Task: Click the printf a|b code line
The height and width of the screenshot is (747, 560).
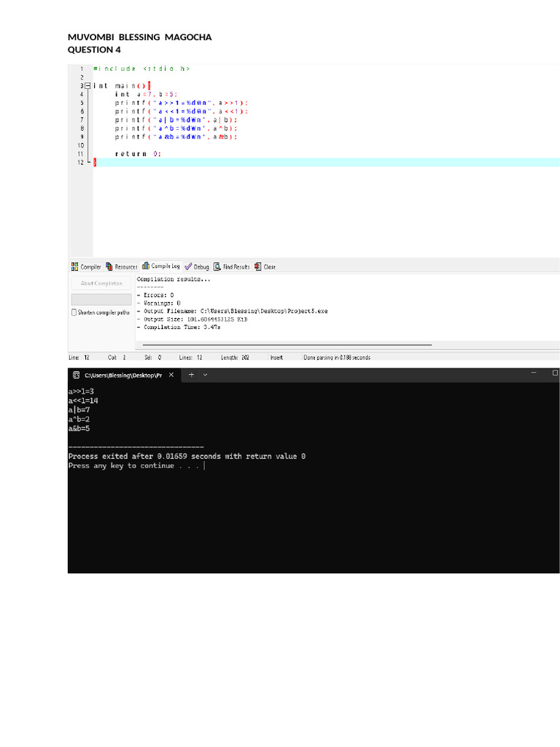Action: click(176, 120)
